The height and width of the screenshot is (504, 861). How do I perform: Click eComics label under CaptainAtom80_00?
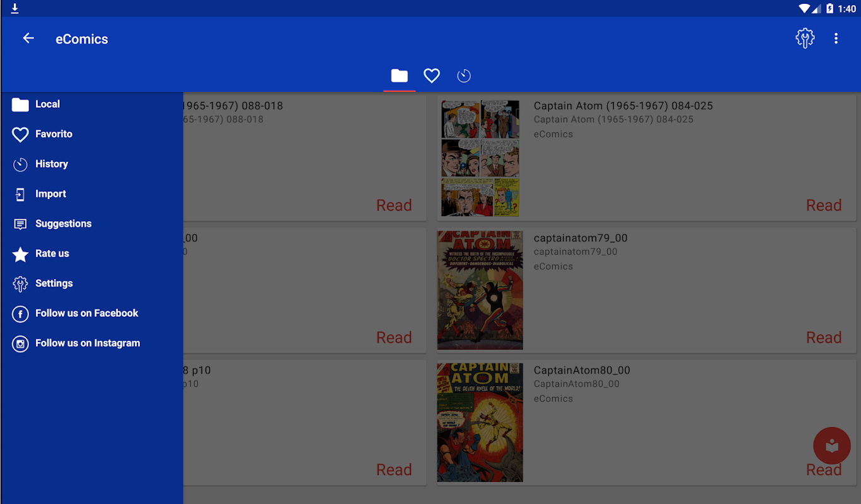(553, 399)
